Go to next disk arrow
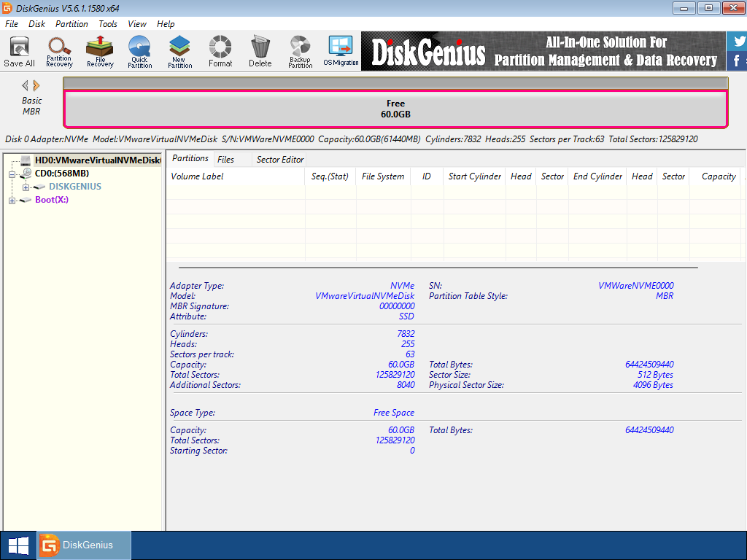This screenshot has height=560, width=747. tap(36, 85)
